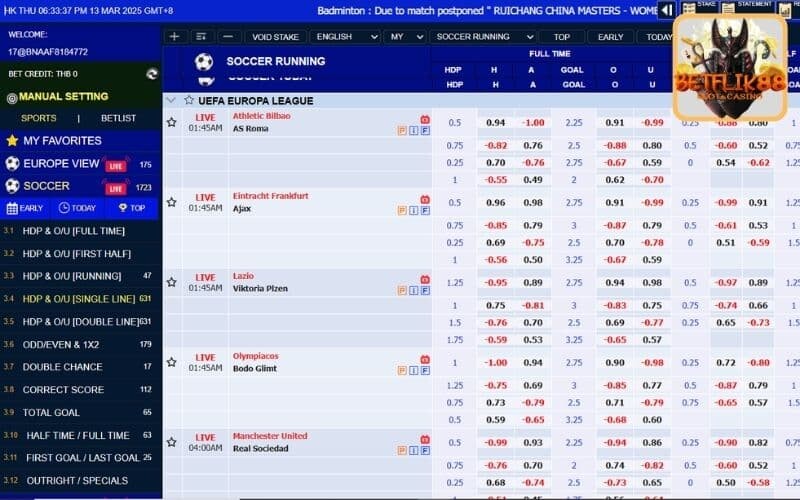Viewport: 800px width, 500px height.
Task: Open F icon for Manchester United match
Action: click(425, 451)
